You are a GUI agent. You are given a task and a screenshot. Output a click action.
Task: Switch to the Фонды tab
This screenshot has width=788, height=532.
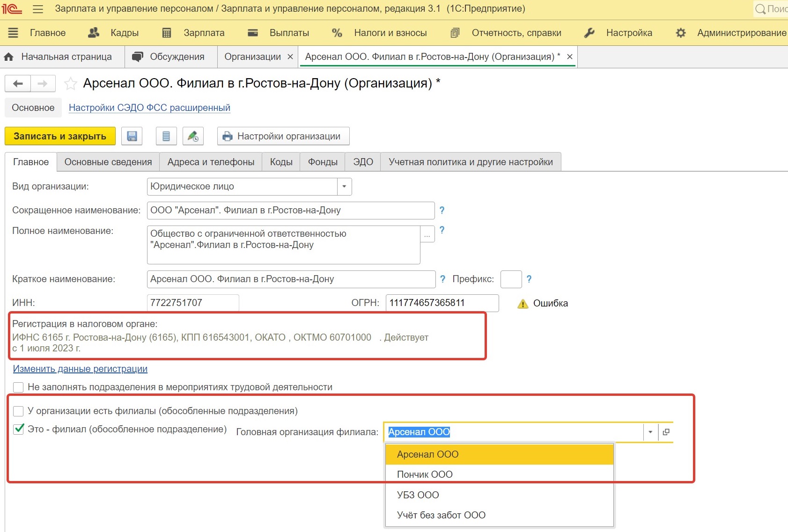323,162
